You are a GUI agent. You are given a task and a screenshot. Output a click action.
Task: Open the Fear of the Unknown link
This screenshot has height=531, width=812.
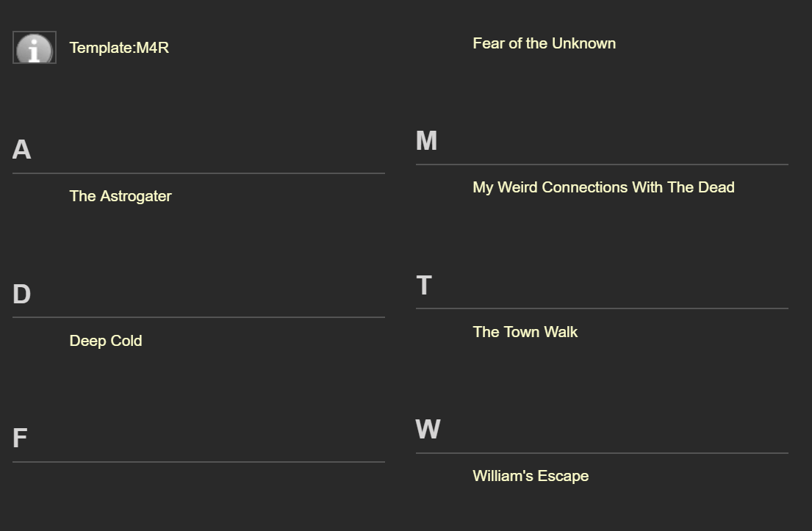pyautogui.click(x=545, y=43)
